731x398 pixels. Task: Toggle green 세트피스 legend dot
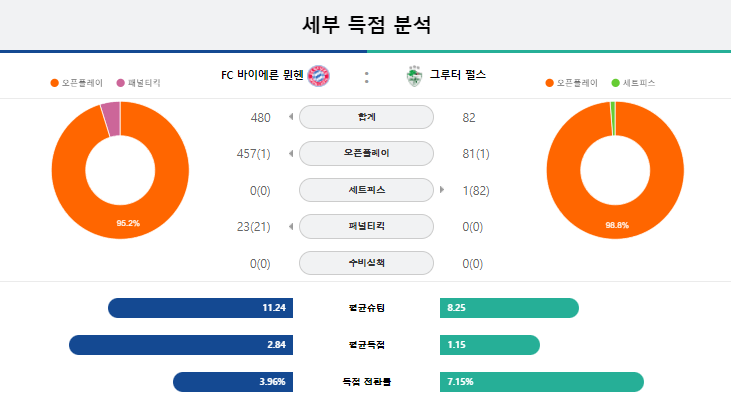[615, 83]
